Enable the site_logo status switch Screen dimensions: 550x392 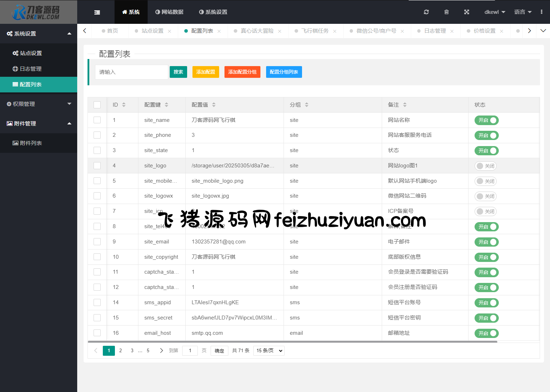485,166
